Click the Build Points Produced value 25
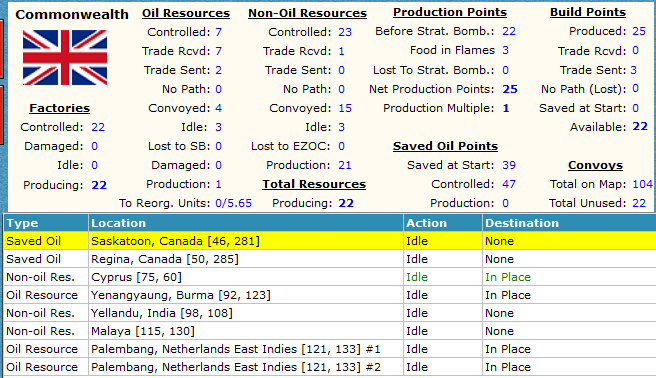The width and height of the screenshot is (656, 378). coord(639,31)
